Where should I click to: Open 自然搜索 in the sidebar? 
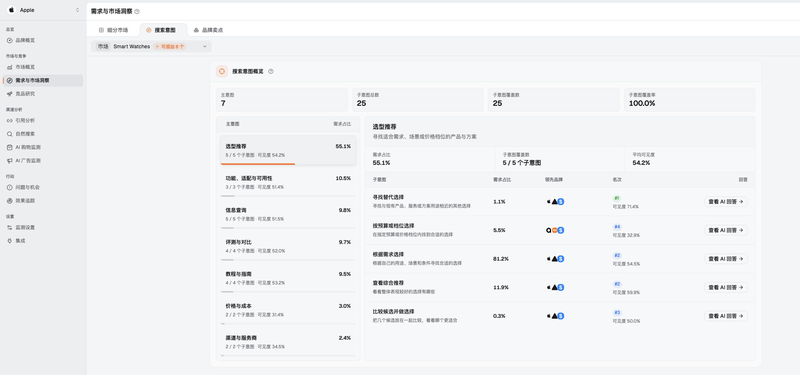pyautogui.click(x=43, y=134)
